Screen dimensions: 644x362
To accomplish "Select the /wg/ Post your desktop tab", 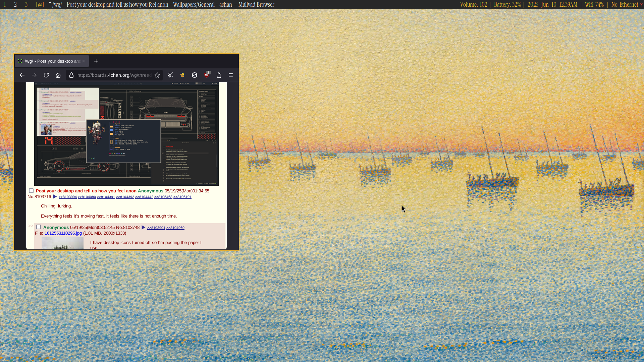I will coord(52,61).
